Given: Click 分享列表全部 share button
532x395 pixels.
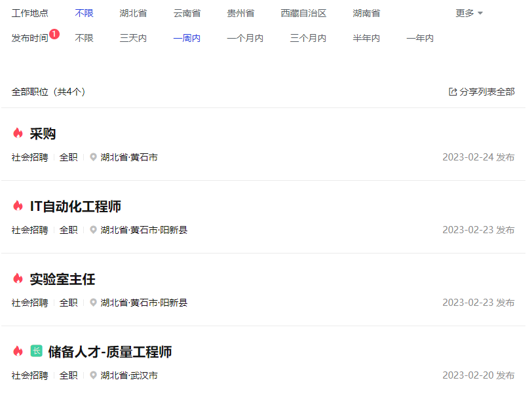Looking at the screenshot, I should 487,92.
